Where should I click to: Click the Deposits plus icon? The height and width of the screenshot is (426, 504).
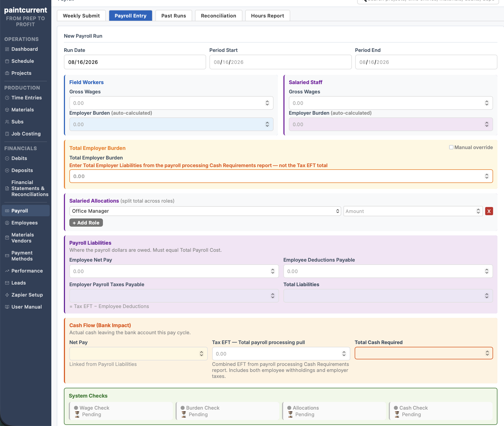point(7,170)
